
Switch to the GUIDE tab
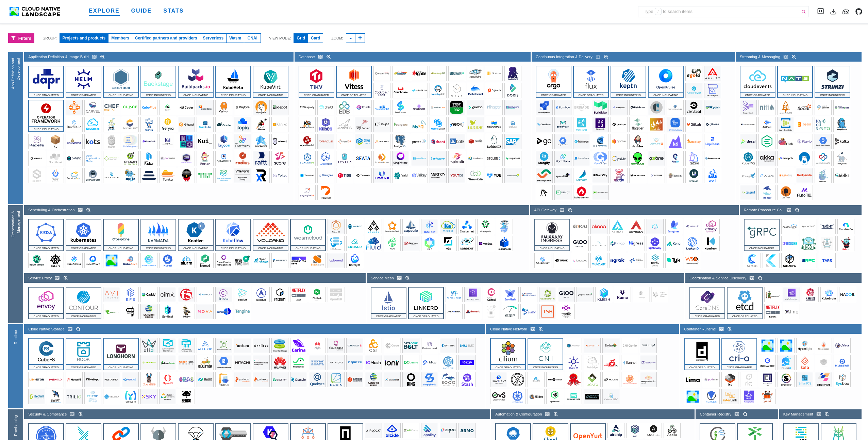[141, 11]
